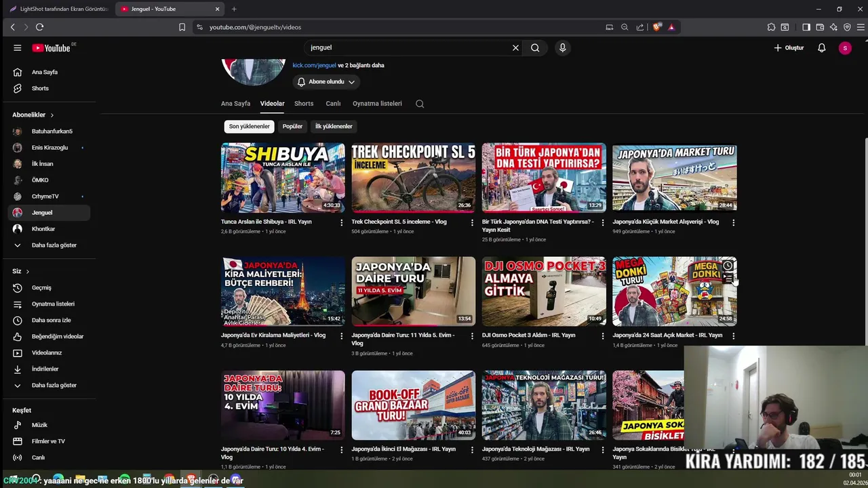Bookmark this page in the address bar
The height and width of the screenshot is (488, 868).
coord(182,27)
